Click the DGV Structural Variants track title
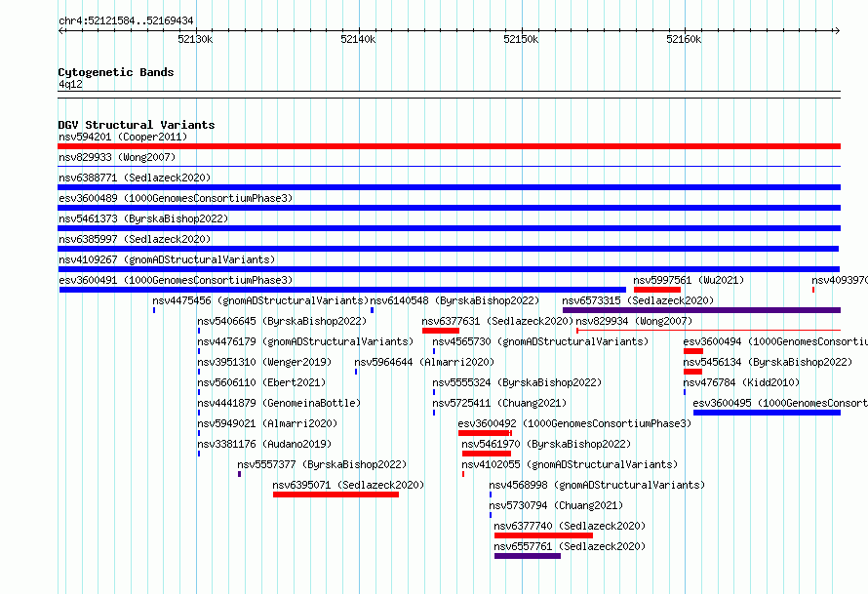Viewport: 868px width, 594px height. [x=137, y=125]
